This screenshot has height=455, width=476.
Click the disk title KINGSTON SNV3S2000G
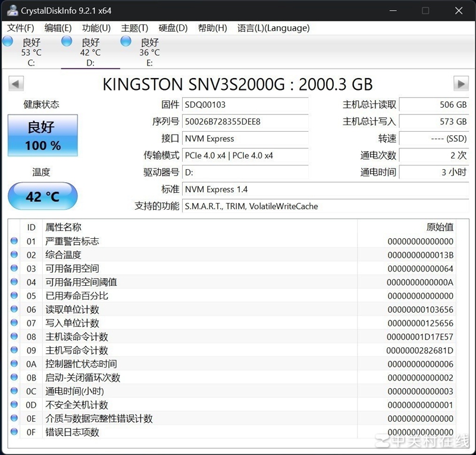(237, 84)
